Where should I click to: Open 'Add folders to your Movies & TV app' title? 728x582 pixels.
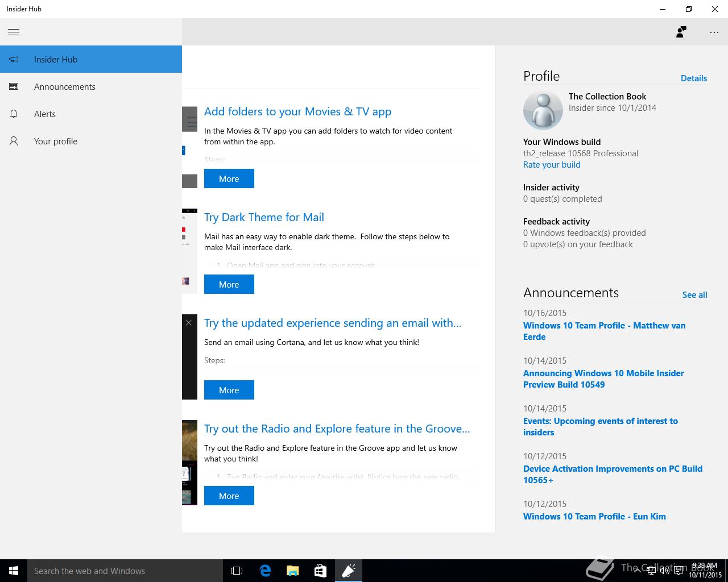[298, 112]
